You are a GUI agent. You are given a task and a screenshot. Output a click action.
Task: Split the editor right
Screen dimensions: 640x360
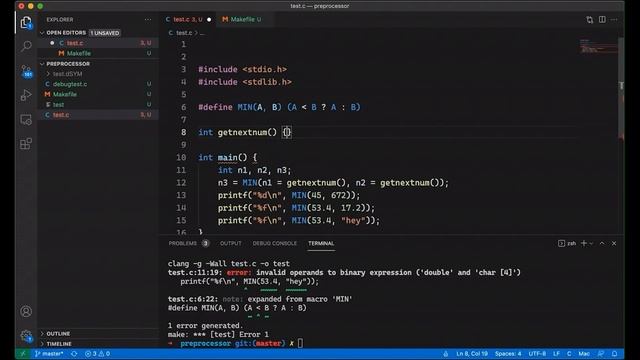coord(602,20)
